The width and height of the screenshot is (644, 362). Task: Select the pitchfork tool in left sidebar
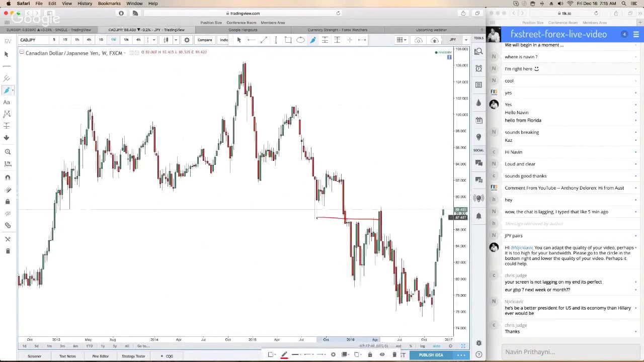(x=7, y=78)
